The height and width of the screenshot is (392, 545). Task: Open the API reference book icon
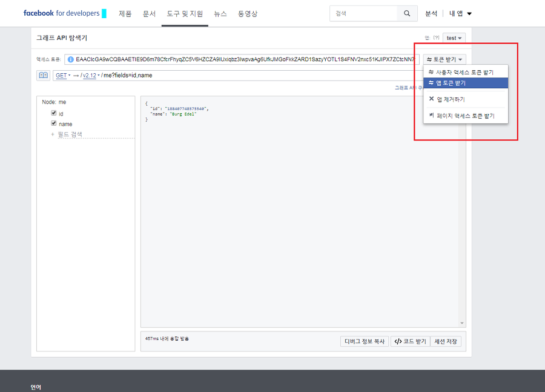(x=44, y=76)
